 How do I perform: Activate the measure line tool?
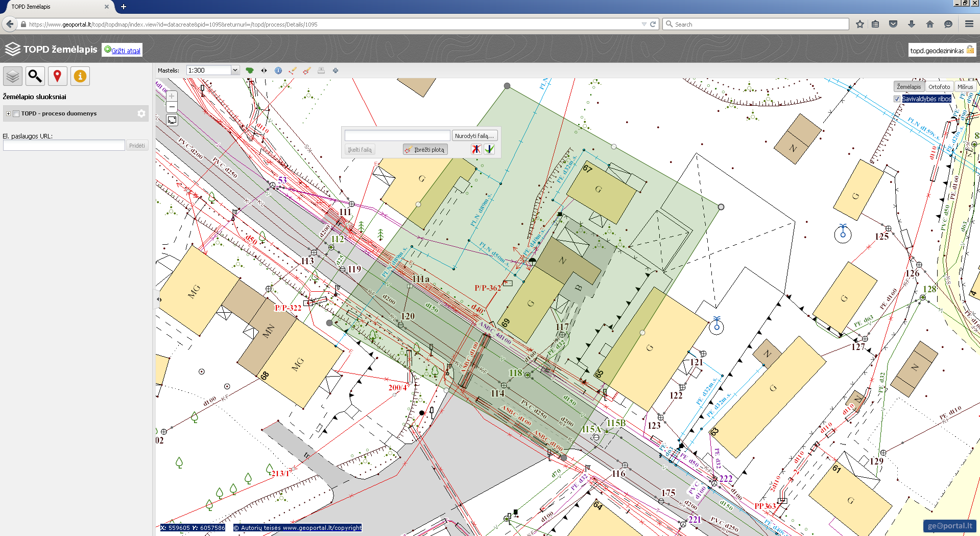[x=293, y=71]
